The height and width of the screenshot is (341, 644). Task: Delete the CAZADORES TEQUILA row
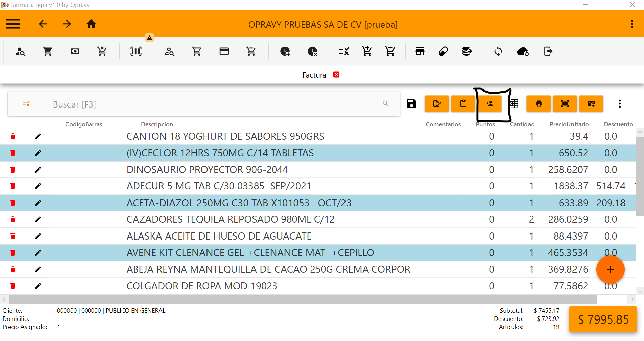13,219
